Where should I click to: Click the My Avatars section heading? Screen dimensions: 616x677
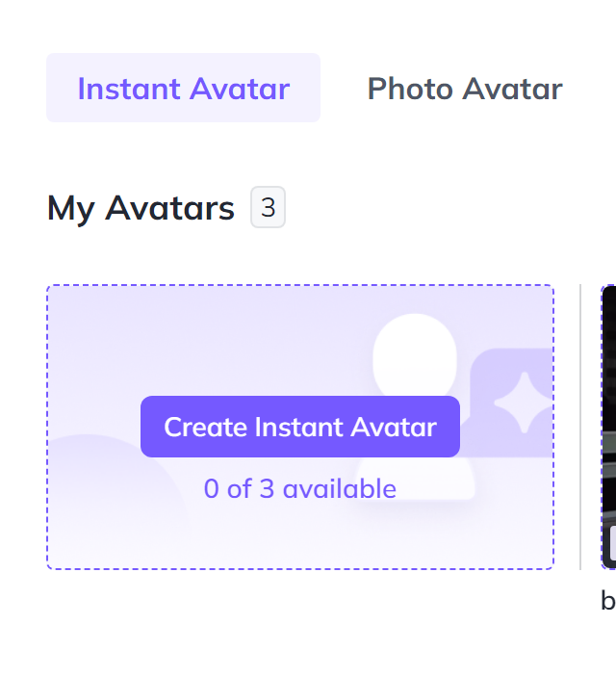(141, 208)
